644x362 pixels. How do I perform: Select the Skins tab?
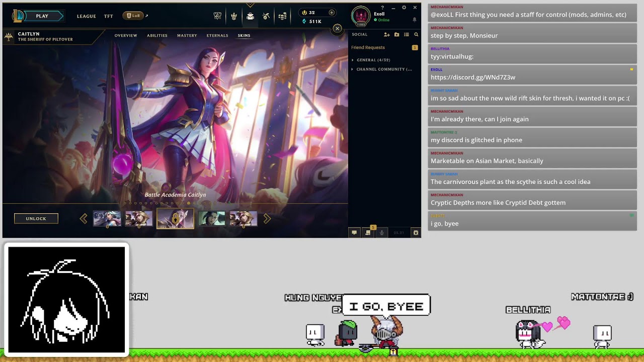pyautogui.click(x=244, y=36)
